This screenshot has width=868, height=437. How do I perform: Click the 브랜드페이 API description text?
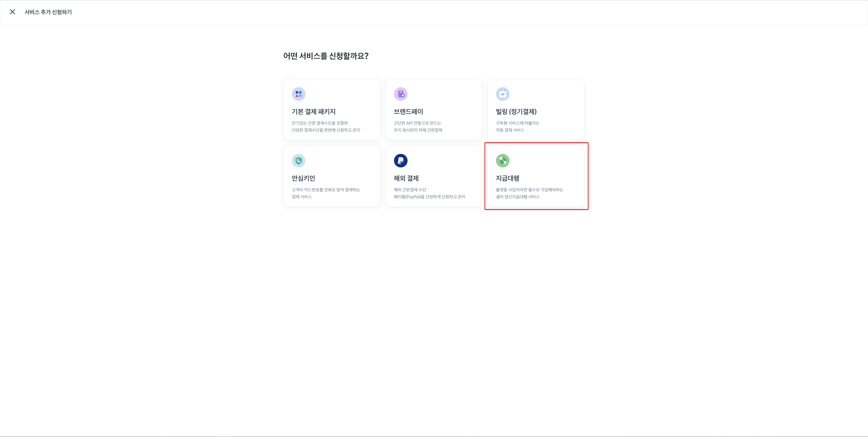click(x=417, y=127)
